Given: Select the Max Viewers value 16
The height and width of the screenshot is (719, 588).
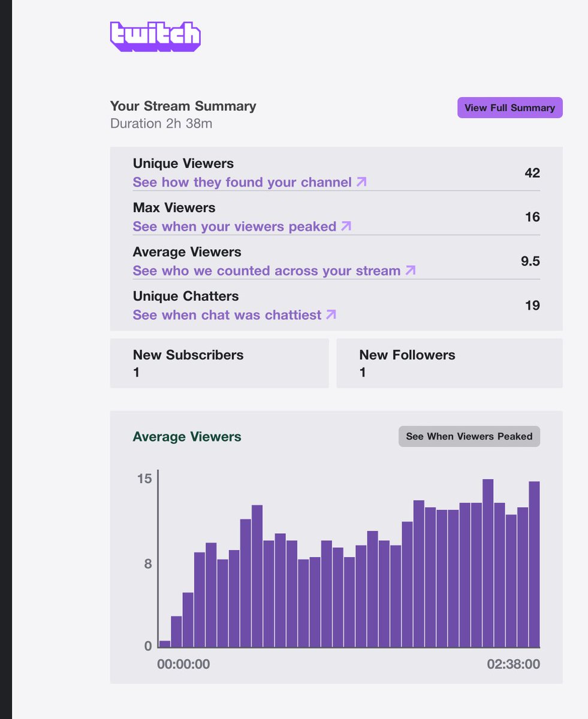Looking at the screenshot, I should 532,217.
